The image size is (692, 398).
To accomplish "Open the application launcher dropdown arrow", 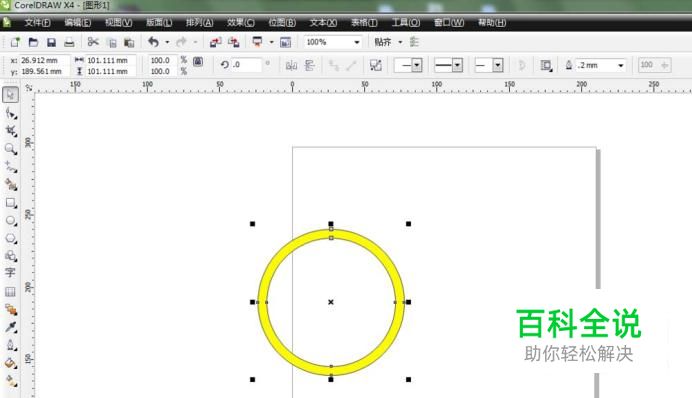I will [271, 42].
